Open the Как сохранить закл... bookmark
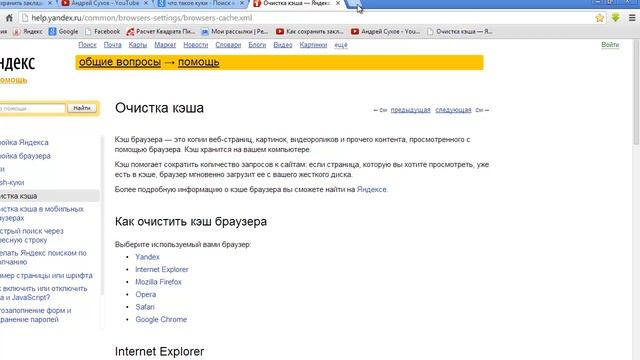 click(x=310, y=31)
